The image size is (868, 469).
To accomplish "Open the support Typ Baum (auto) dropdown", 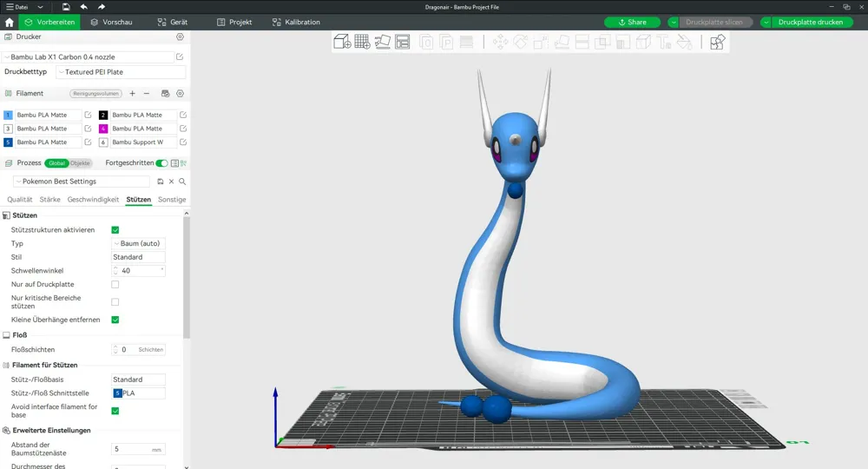I will click(138, 244).
